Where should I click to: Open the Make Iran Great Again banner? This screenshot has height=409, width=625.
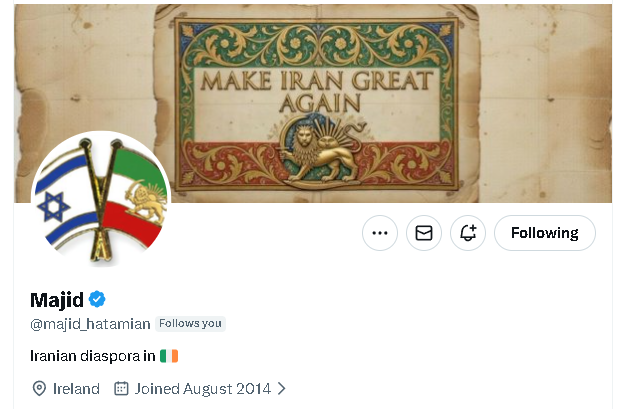[x=313, y=103]
